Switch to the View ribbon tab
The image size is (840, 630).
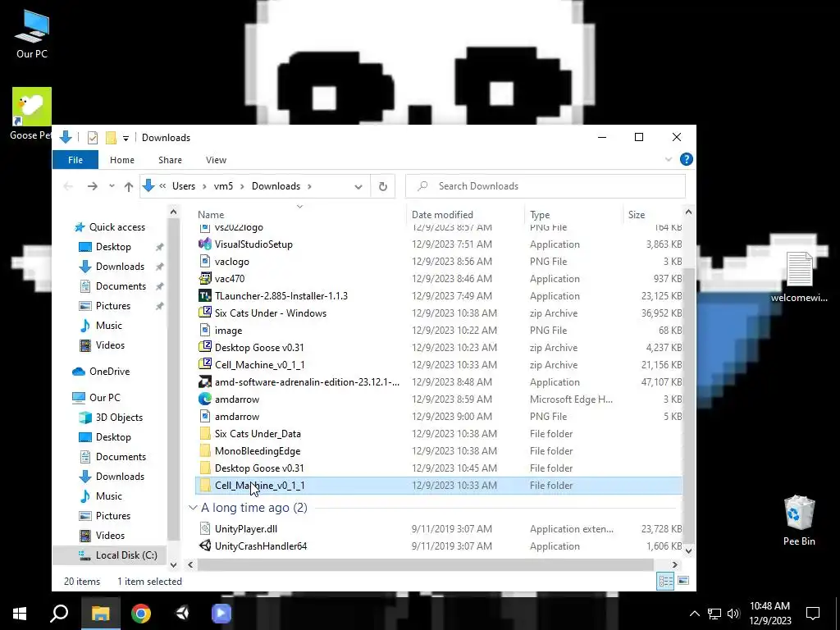[216, 160]
